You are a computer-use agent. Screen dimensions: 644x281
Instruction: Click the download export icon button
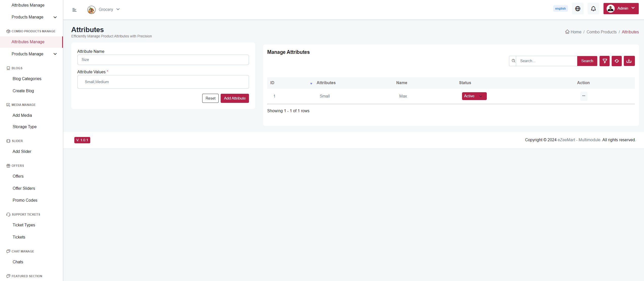pyautogui.click(x=629, y=61)
